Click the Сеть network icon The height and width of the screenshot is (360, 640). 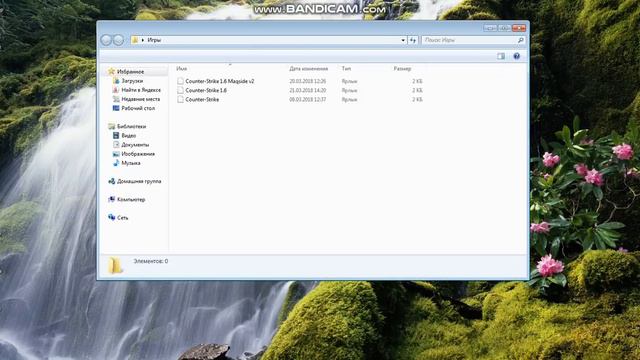pos(111,218)
